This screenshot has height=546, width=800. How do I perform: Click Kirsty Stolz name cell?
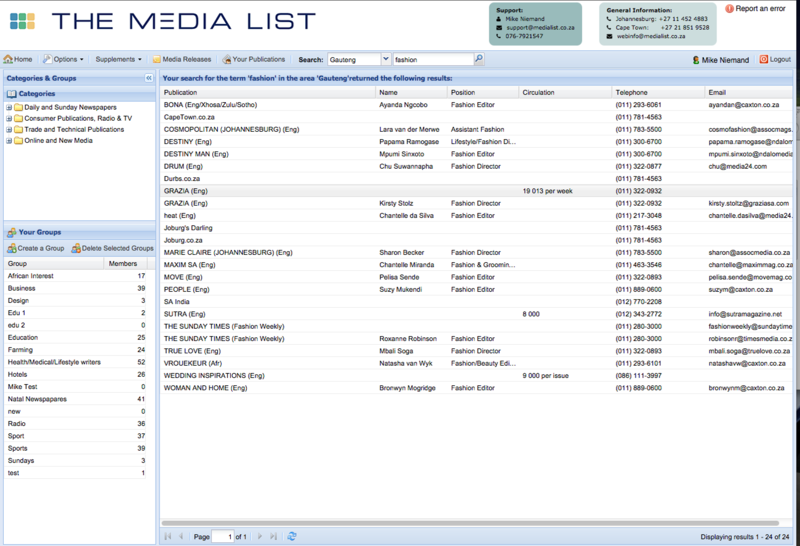(x=396, y=203)
